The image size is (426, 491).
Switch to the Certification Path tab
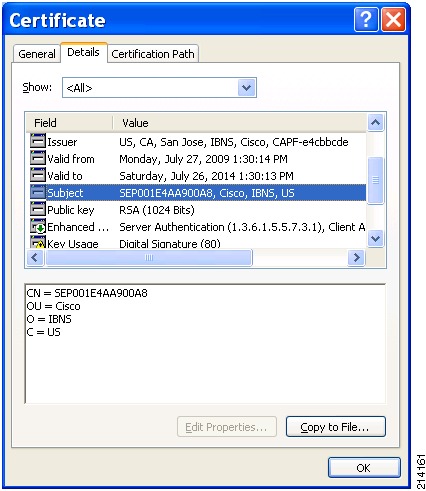point(153,54)
